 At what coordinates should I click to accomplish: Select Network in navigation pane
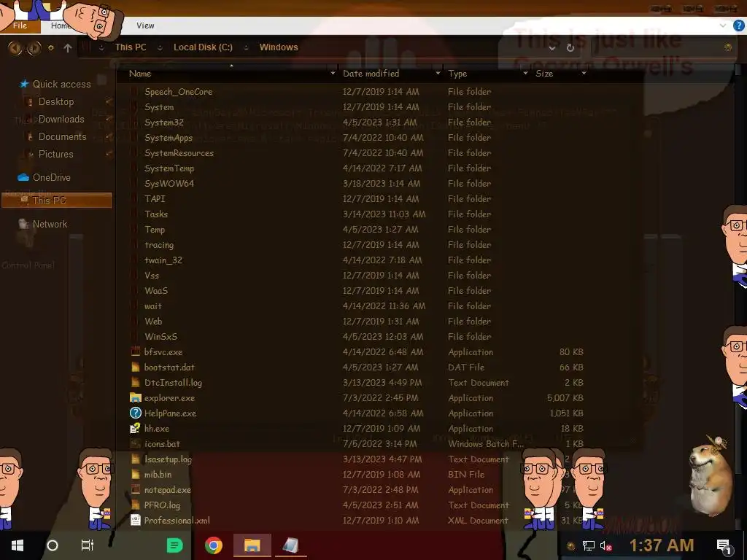point(50,224)
